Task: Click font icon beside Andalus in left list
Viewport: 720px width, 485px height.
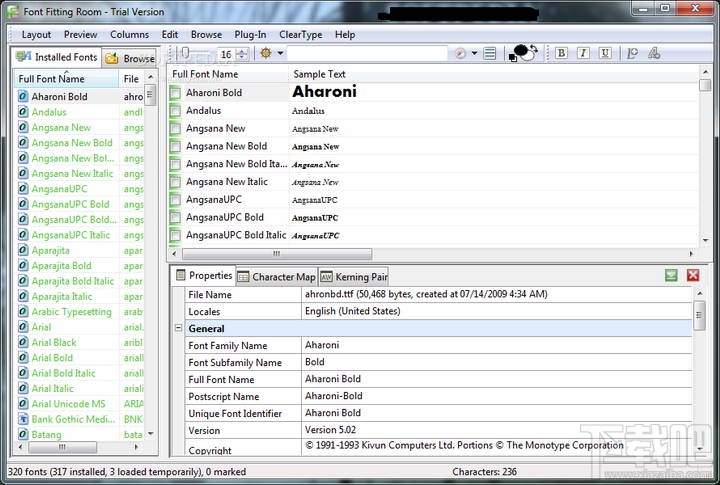Action: pyautogui.click(x=23, y=112)
